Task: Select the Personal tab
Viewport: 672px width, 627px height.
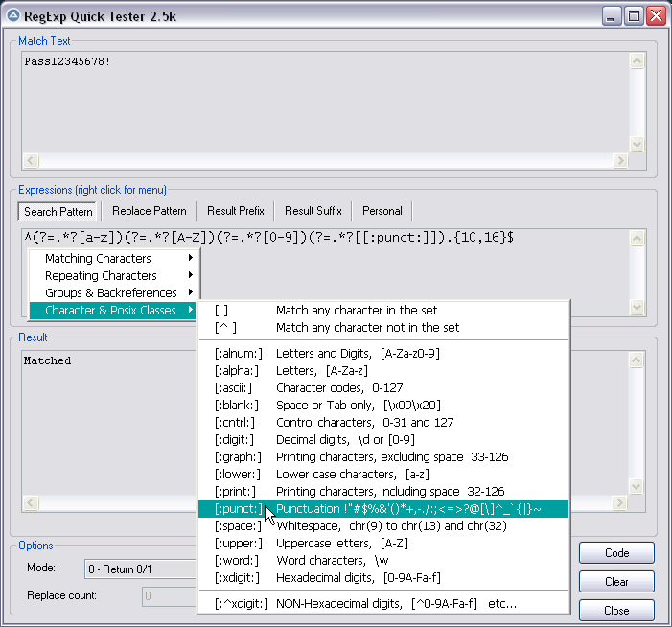Action: pos(382,211)
